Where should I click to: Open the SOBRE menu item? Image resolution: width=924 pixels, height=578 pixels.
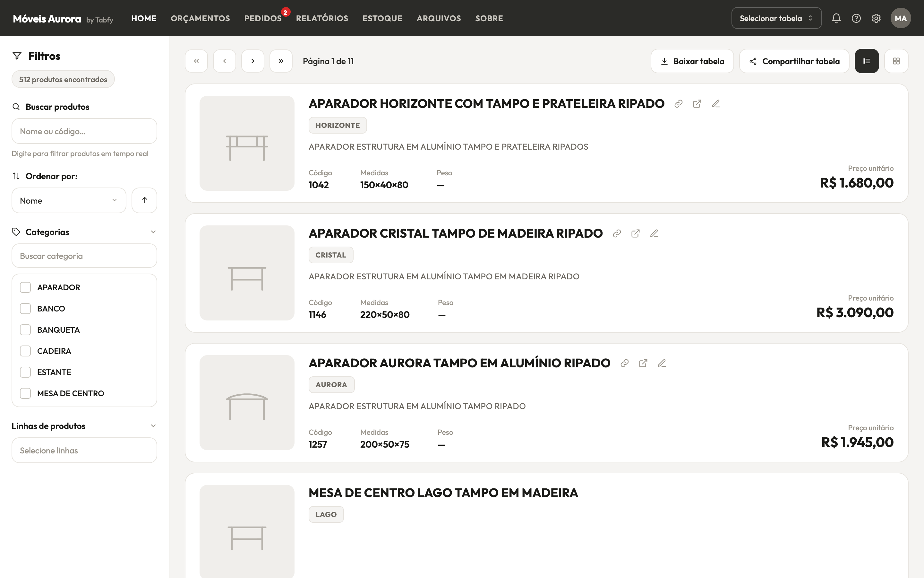[489, 18]
